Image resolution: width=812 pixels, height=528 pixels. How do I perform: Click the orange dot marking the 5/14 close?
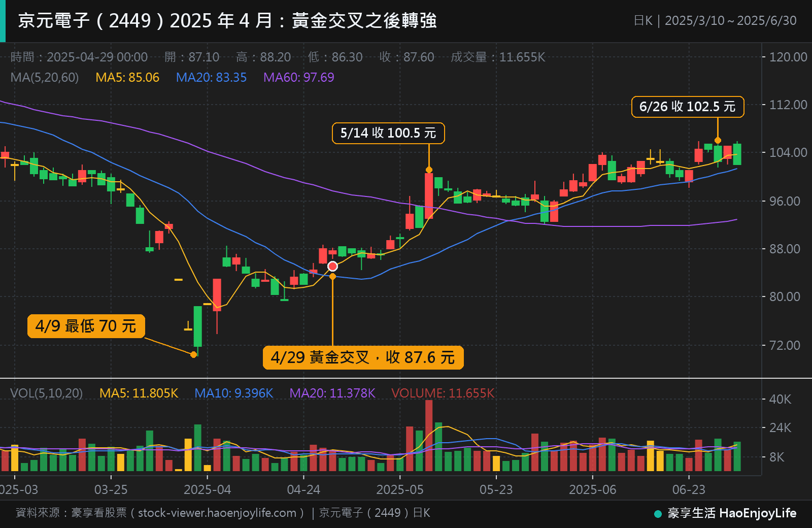pyautogui.click(x=429, y=170)
